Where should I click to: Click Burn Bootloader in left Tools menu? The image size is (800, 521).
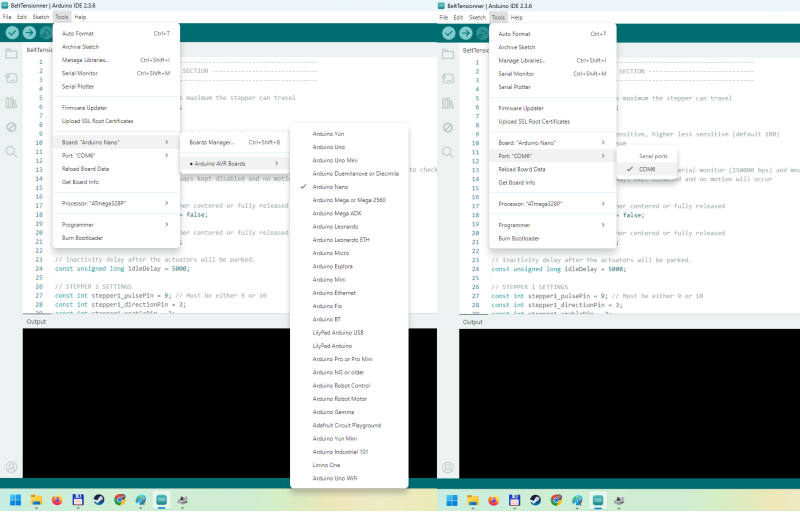116,238
